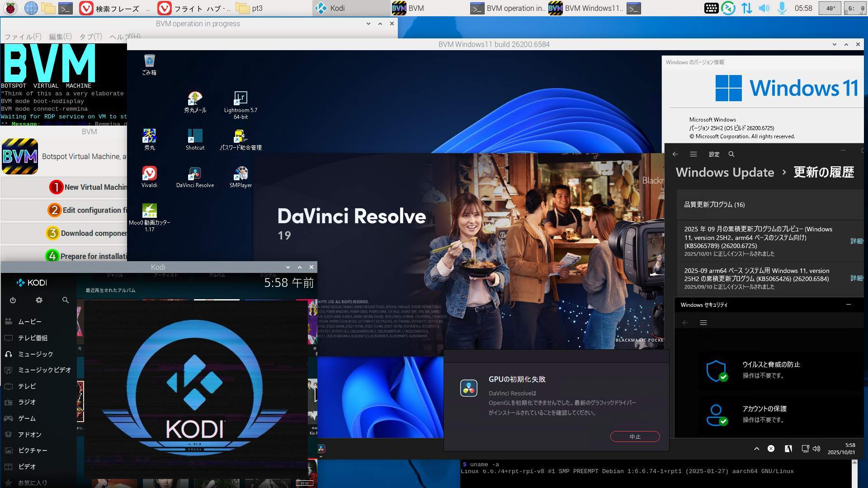Click Kodi search magnifier icon
The width and height of the screenshot is (868, 488).
66,300
